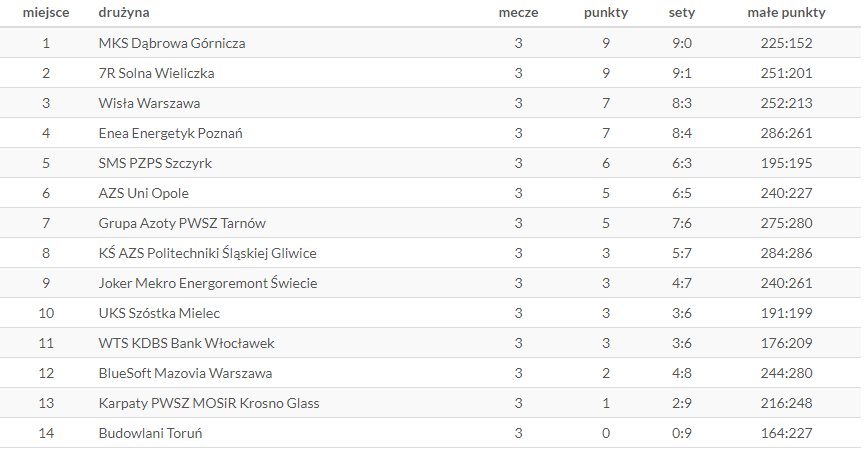Select SMS PZPS Szczyrk team
Image resolution: width=865 pixels, height=450 pixels.
pos(155,163)
